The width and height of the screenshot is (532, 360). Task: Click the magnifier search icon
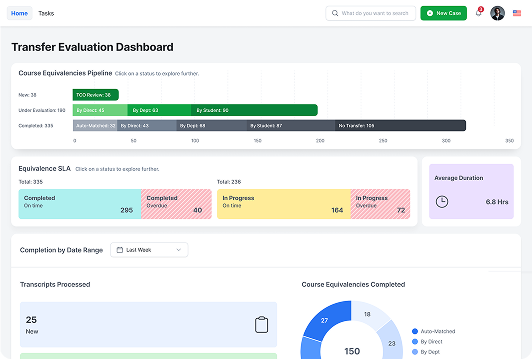[x=335, y=13]
